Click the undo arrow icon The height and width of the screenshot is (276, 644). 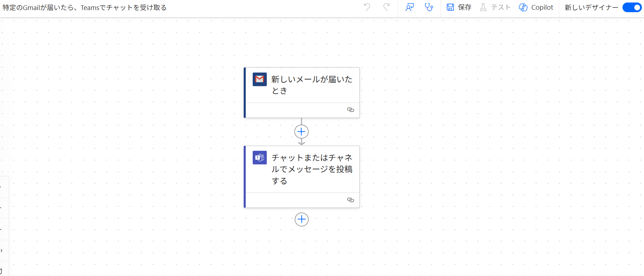click(x=367, y=7)
